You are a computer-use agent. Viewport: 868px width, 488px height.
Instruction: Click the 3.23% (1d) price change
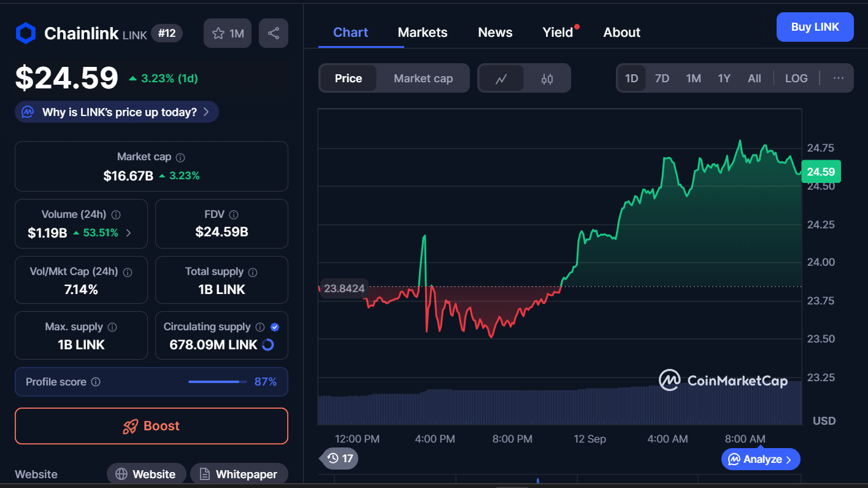click(163, 79)
